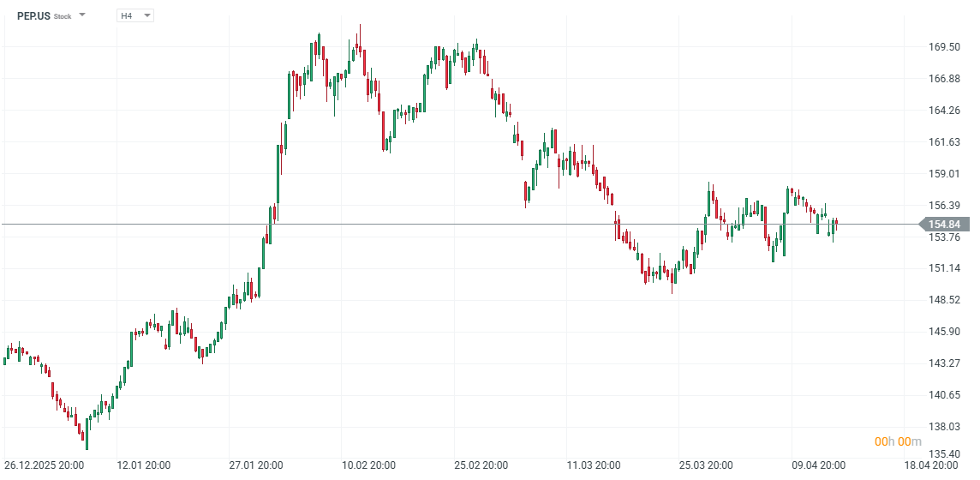Select the 11.03 20:00 time marker
This screenshot has width=980, height=480.
tap(593, 465)
